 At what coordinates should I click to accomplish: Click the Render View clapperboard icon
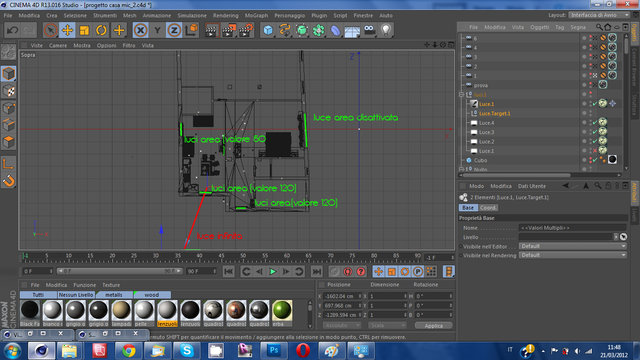[x=211, y=30]
